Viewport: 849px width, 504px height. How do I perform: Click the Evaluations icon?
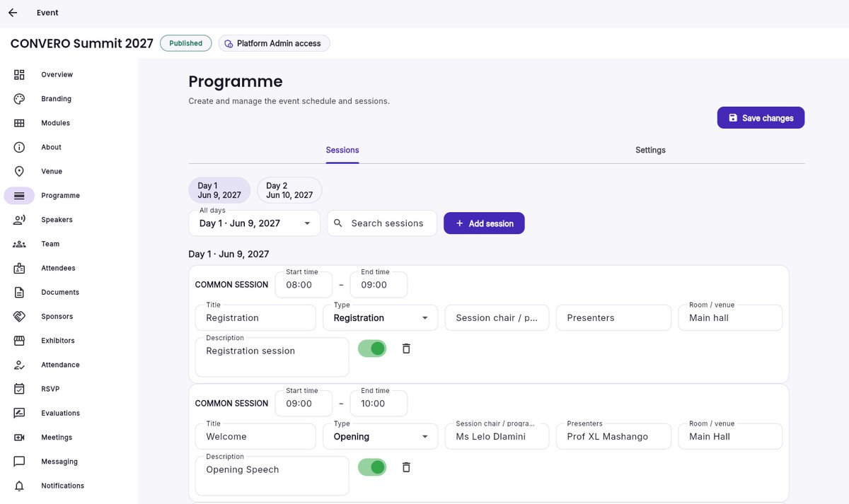tap(19, 413)
